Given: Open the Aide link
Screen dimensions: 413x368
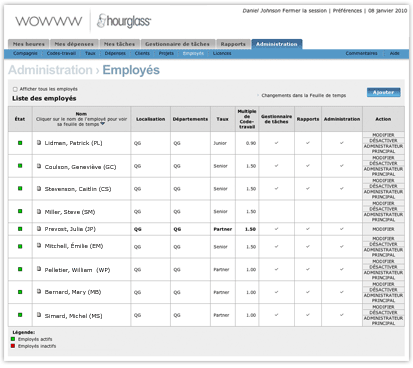Looking at the screenshot, I should coord(395,53).
